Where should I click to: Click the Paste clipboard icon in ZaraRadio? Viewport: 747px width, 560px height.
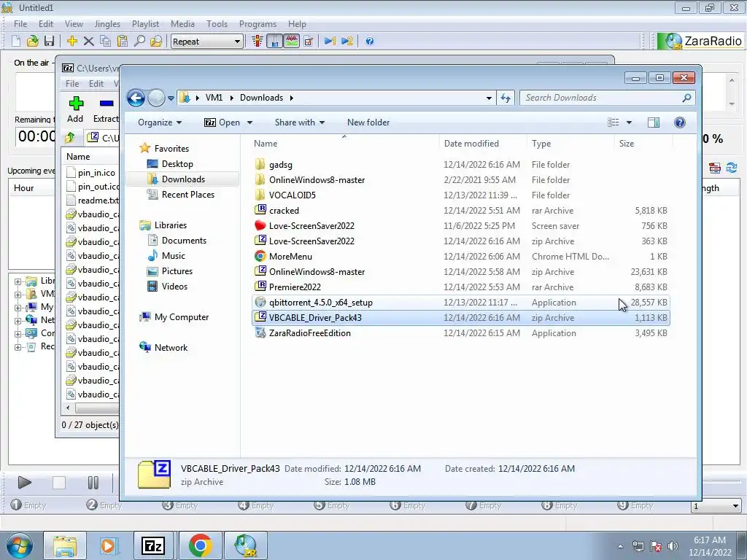123,42
